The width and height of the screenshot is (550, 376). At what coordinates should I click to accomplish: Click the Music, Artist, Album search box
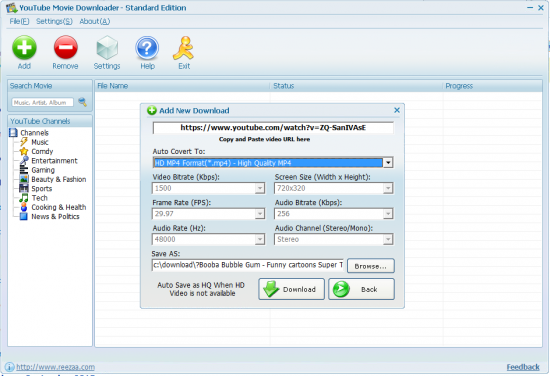click(x=42, y=102)
